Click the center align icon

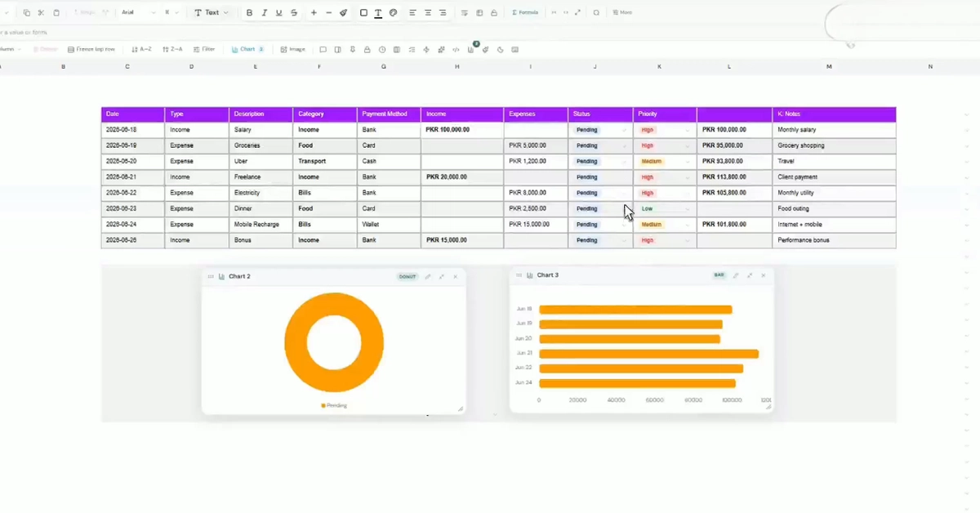[428, 13]
